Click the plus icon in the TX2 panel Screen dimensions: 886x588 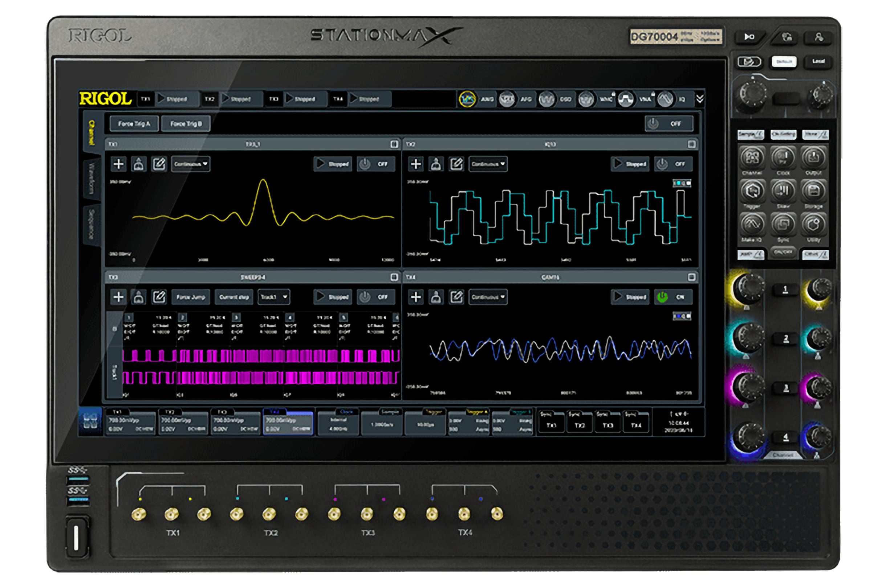pos(416,164)
